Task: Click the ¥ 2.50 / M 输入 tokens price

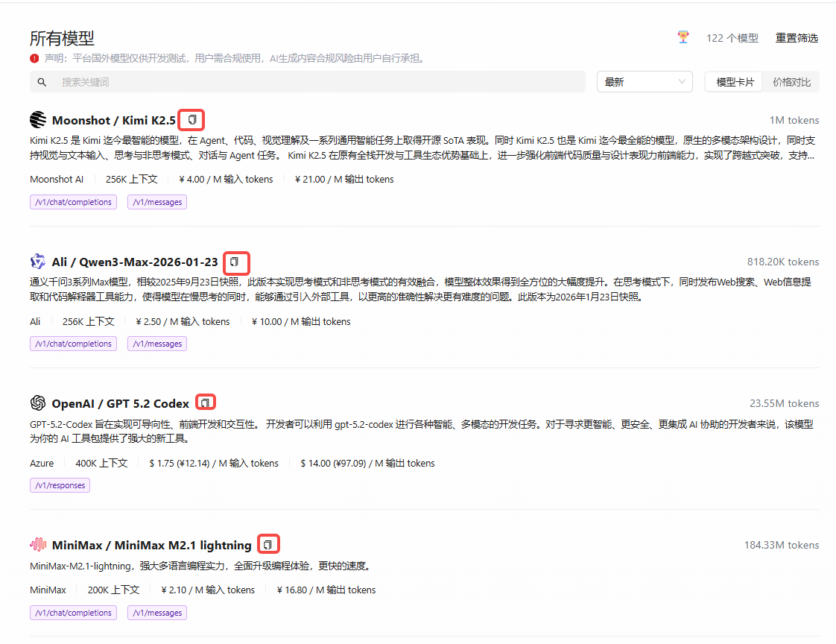Action: click(183, 322)
